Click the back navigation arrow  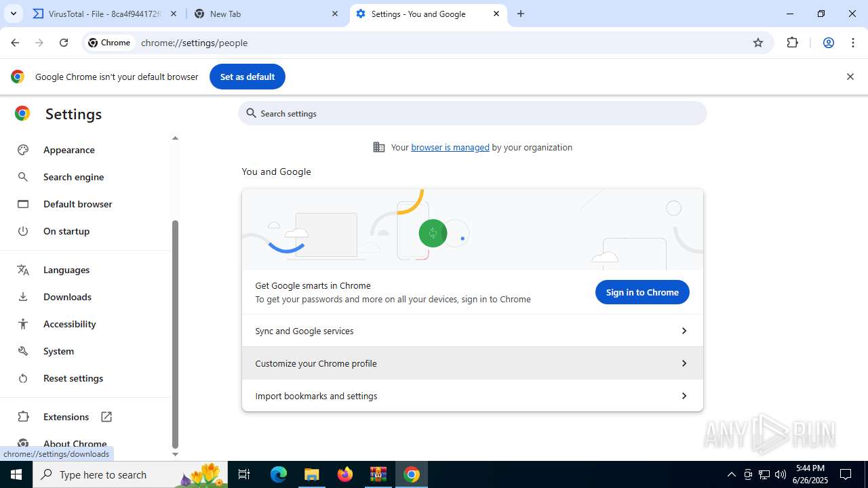(15, 43)
